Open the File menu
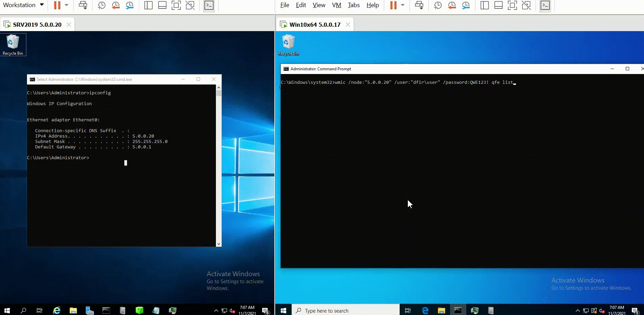 (285, 5)
